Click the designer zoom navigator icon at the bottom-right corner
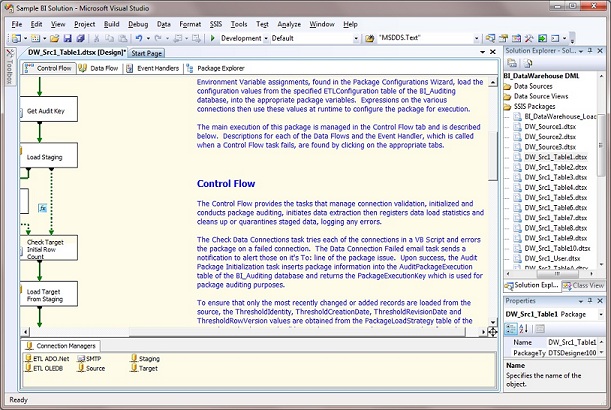 click(493, 332)
